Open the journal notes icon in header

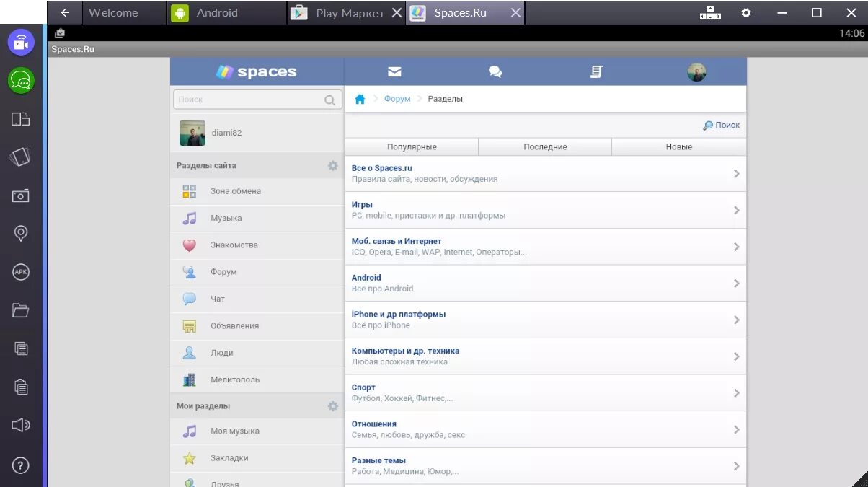596,71
